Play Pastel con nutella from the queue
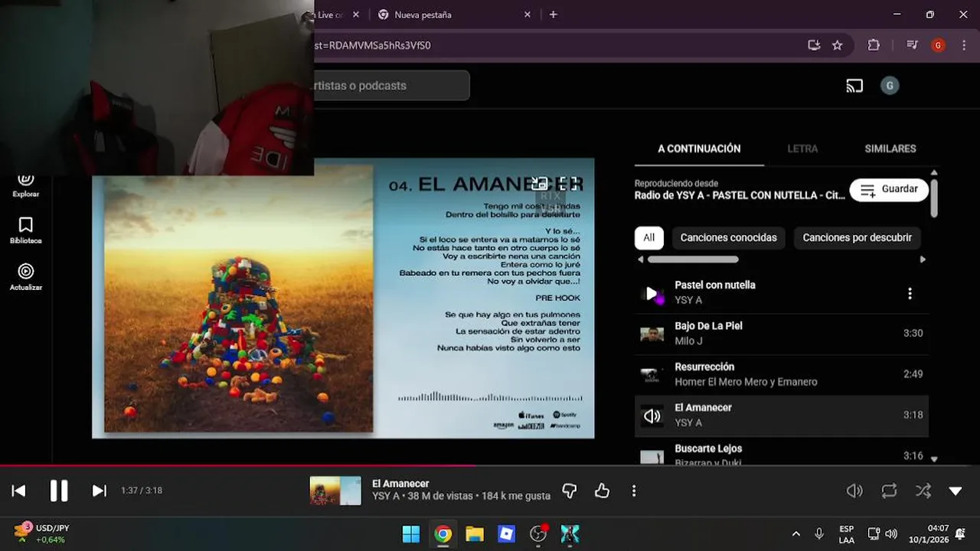Viewport: 980px width, 551px height. 652,293
